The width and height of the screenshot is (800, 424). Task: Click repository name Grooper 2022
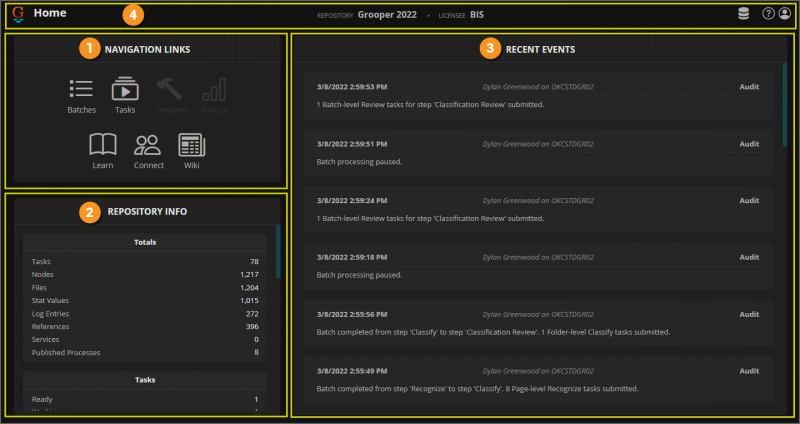coord(387,15)
